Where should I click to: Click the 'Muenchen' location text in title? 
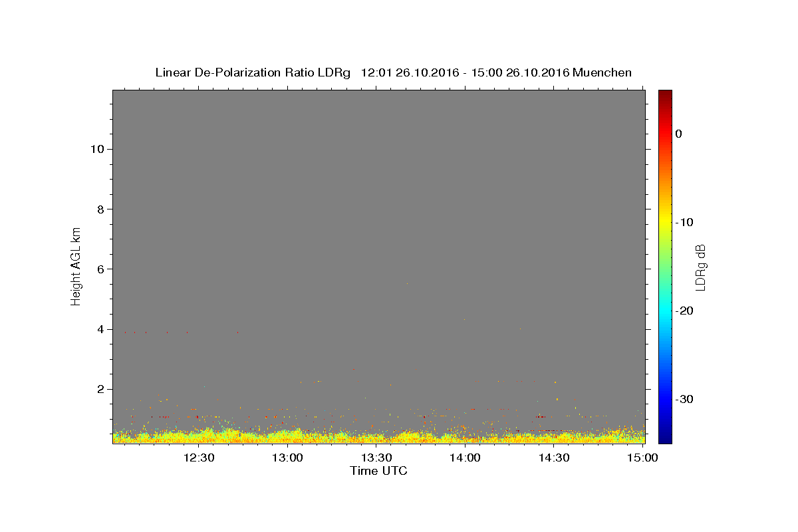(x=602, y=72)
